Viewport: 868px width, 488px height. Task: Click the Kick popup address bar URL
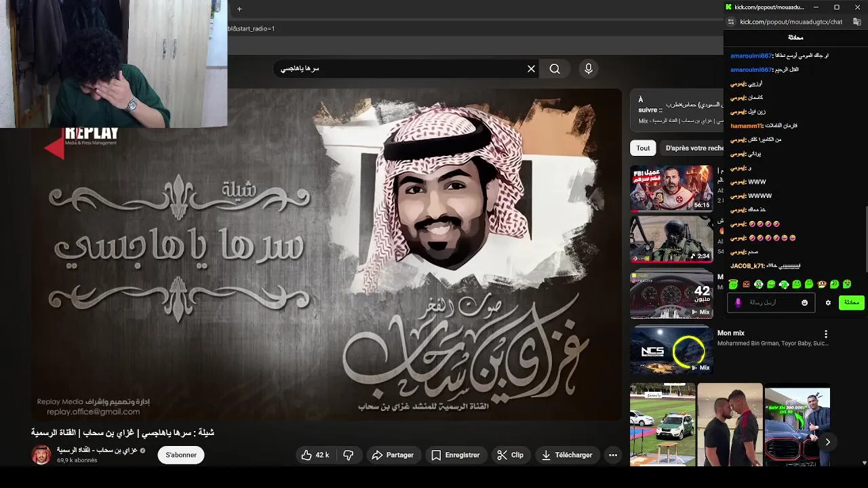tap(791, 22)
